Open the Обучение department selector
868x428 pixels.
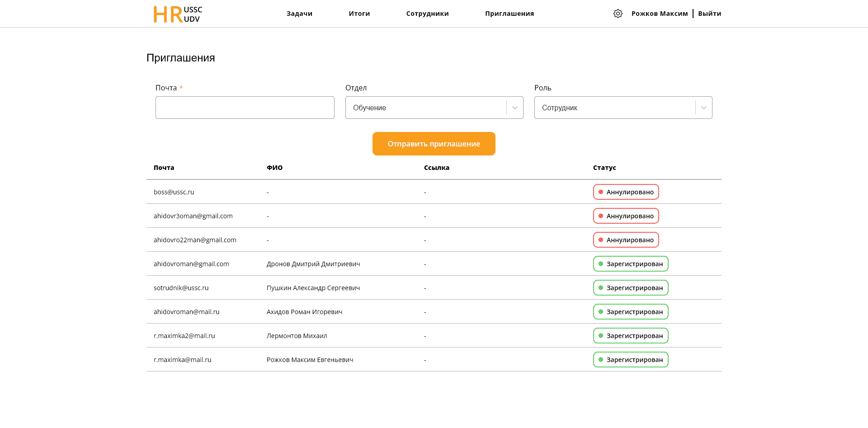pyautogui.click(x=425, y=108)
